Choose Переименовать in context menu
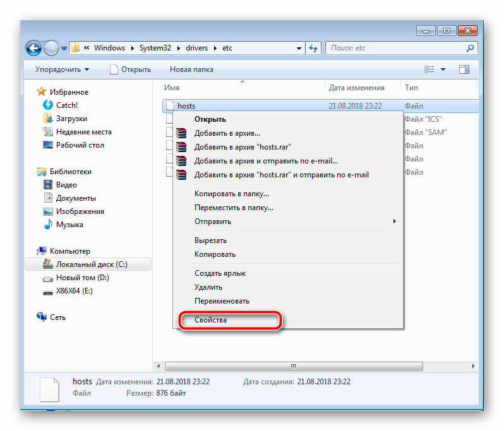This screenshot has height=431, width=504. click(x=287, y=301)
